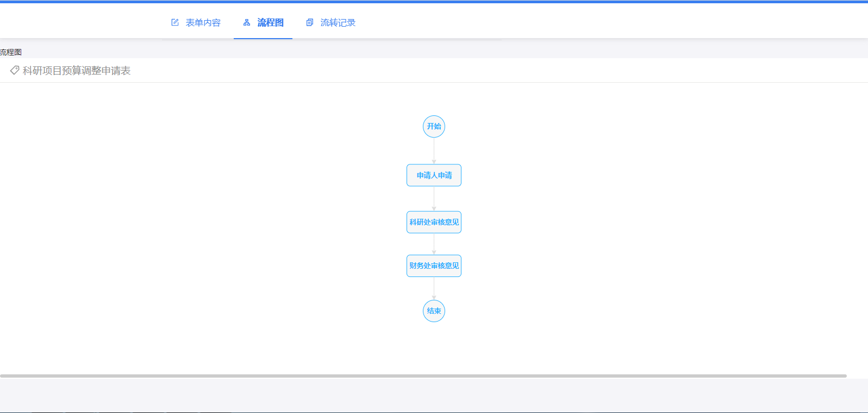Select the 科研处审核意见 flow node
Viewport: 868px width, 413px height.
click(434, 222)
